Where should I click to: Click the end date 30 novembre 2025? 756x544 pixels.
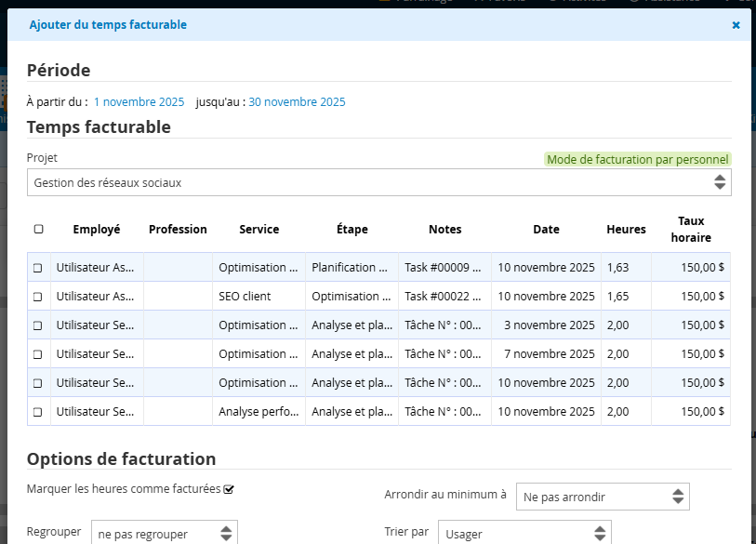[297, 102]
